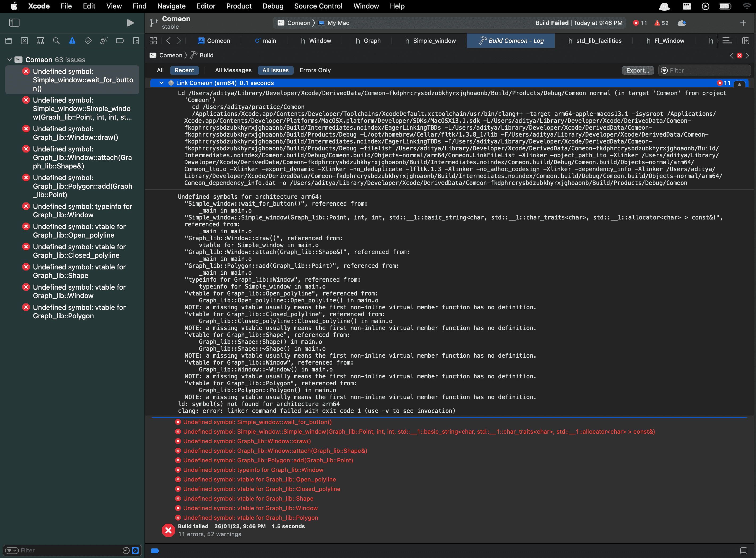Open the Project navigator folder icon
The height and width of the screenshot is (558, 756).
pos(9,41)
